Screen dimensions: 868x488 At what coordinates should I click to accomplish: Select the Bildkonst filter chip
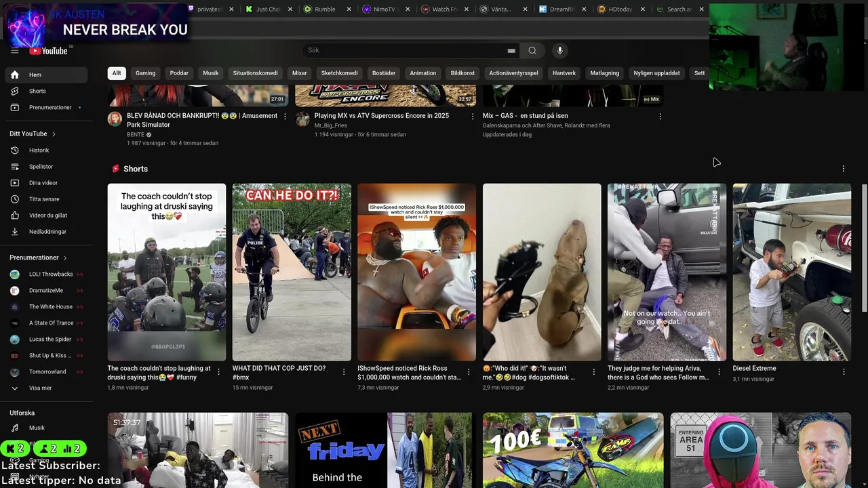point(462,73)
